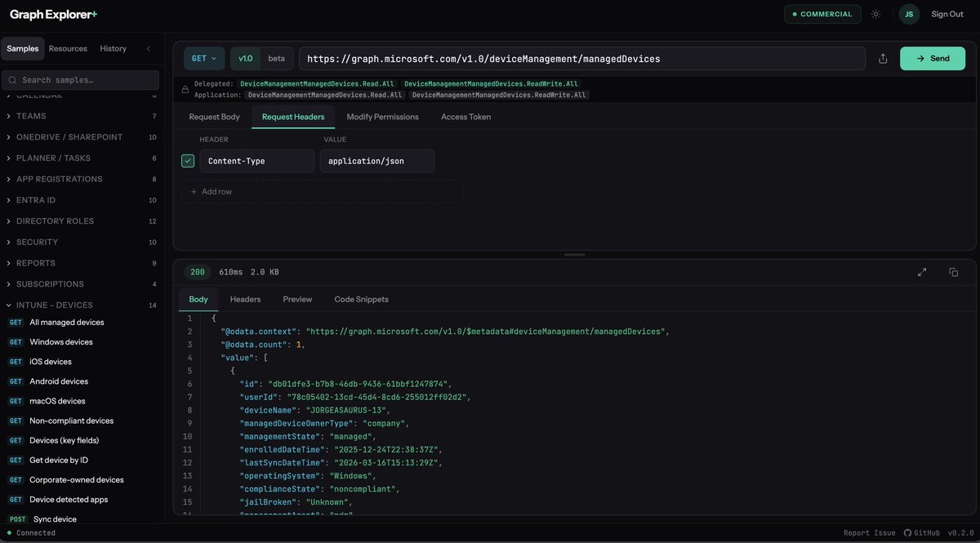Image resolution: width=980 pixels, height=543 pixels.
Task: Switch to the response Preview tab
Action: 298,300
